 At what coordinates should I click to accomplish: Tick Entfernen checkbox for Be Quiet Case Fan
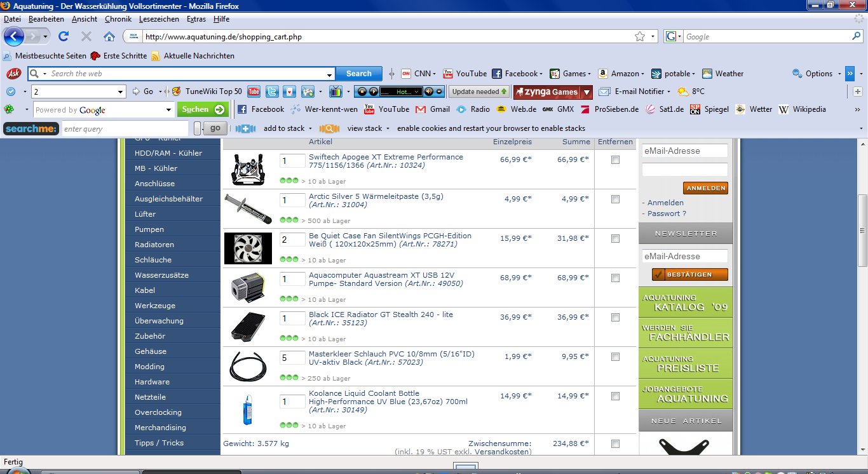(615, 239)
